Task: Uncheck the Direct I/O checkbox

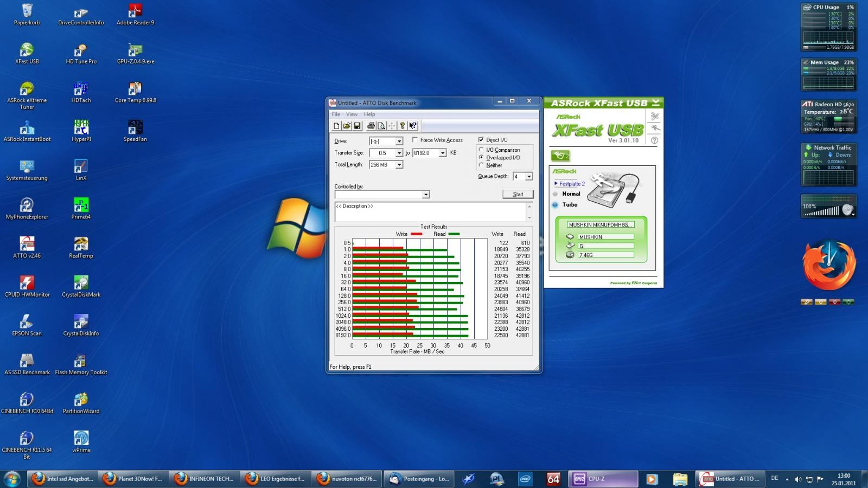Action: [x=481, y=140]
